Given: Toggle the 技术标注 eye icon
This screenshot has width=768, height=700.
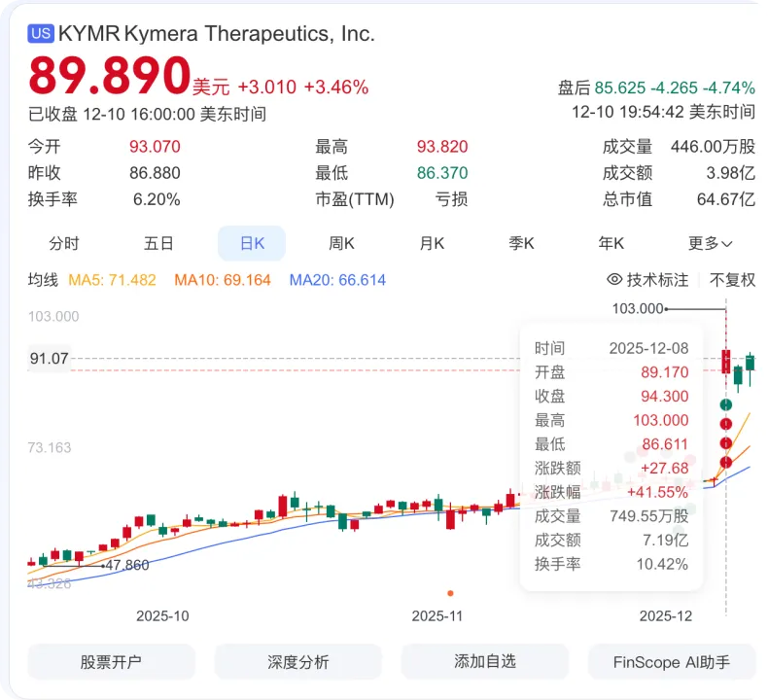Looking at the screenshot, I should coord(614,280).
